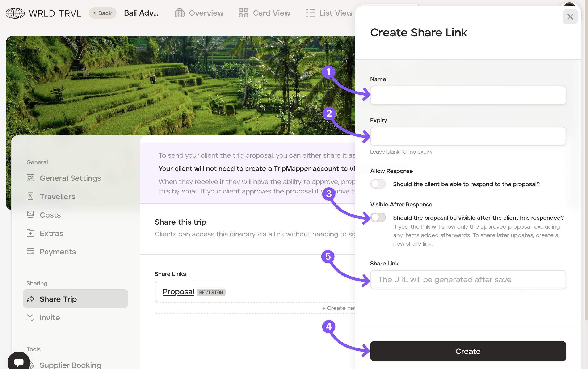588x369 pixels.
Task: Click the Extras folder-plus icon
Action: [30, 233]
